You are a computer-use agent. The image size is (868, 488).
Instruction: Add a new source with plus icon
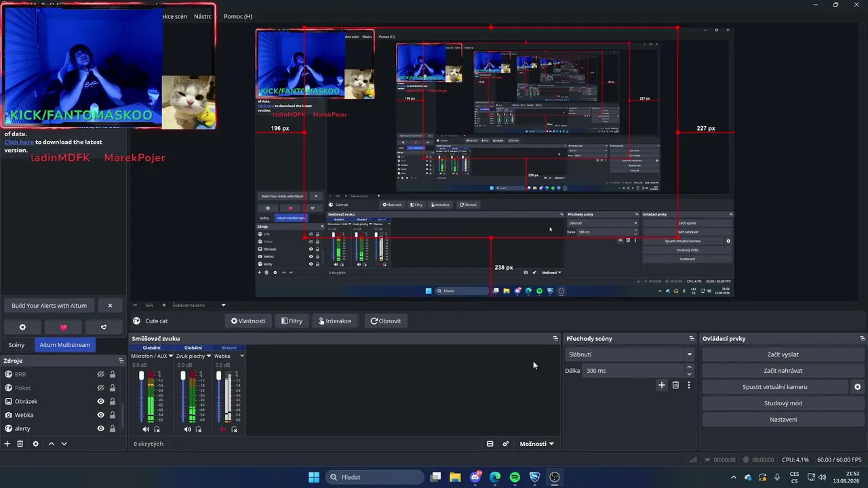7,444
